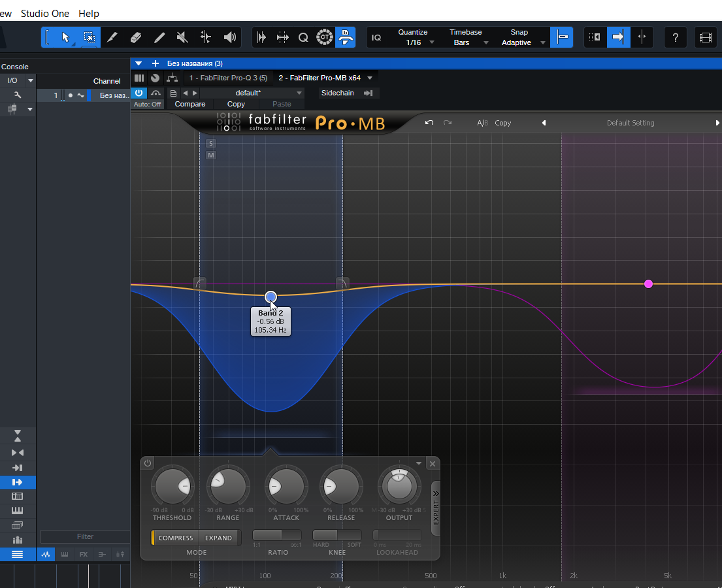The width and height of the screenshot is (722, 588).
Task: Select the Split (knife) tool
Action: coord(112,37)
